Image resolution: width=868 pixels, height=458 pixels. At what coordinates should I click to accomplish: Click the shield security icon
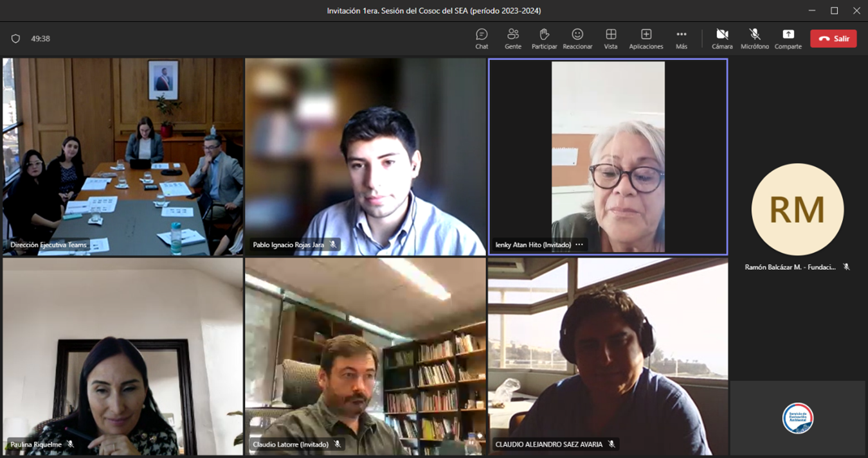pos(16,39)
